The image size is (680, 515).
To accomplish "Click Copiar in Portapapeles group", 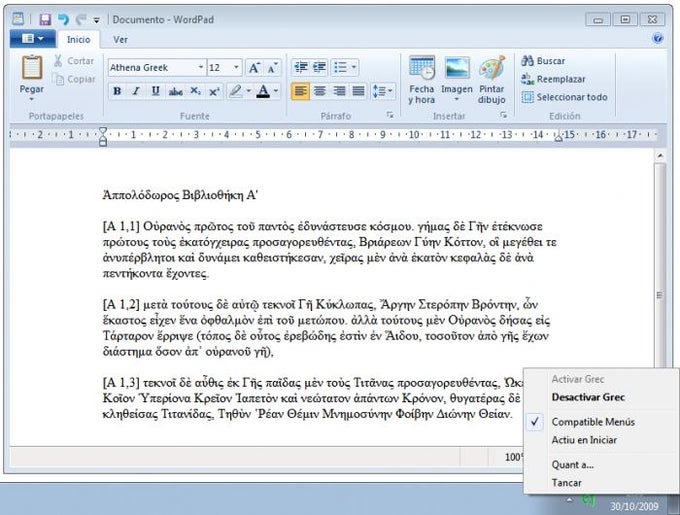I will point(74,79).
